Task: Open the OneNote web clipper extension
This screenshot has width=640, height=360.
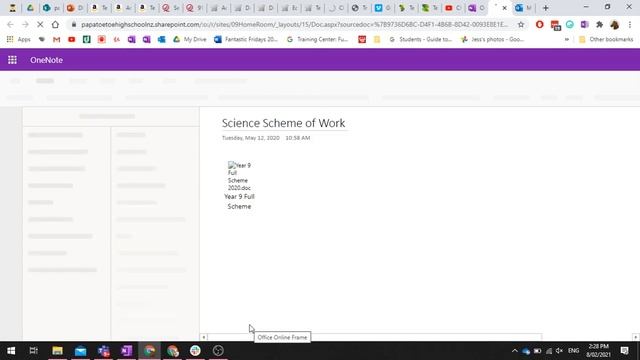Action: click(584, 24)
